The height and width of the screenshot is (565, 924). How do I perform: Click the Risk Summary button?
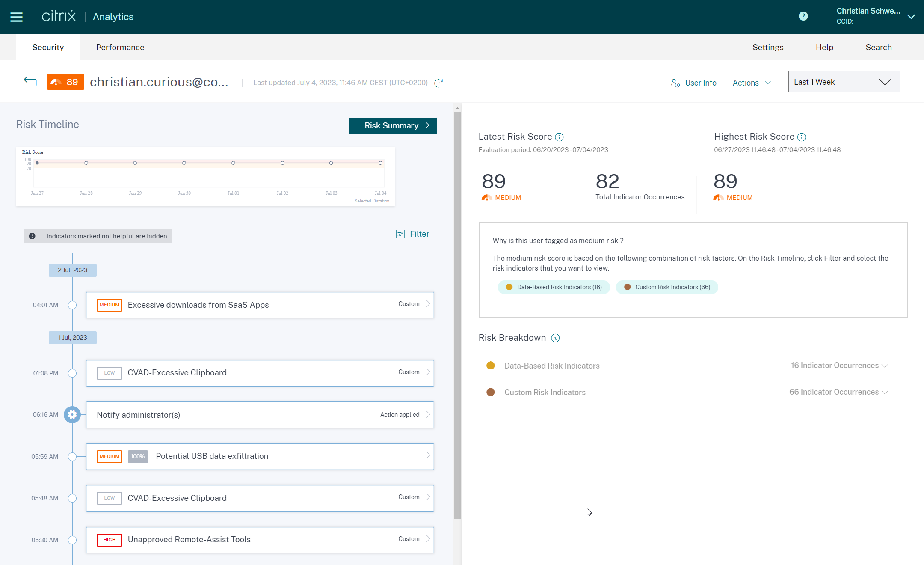coord(392,126)
